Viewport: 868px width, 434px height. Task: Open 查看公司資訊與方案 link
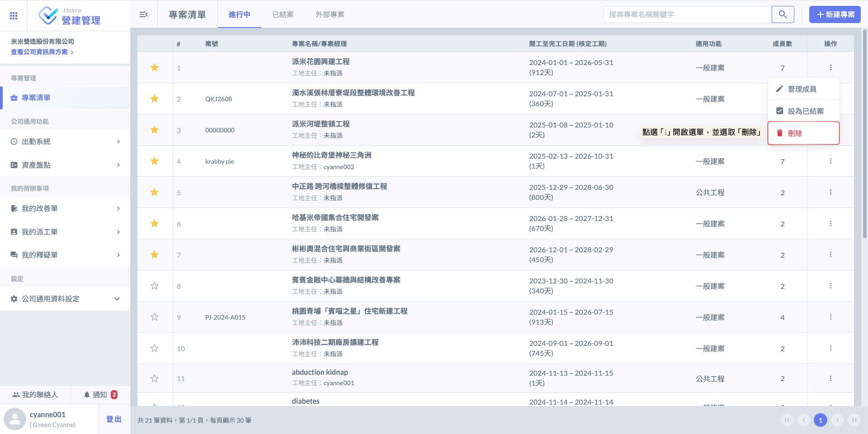[x=42, y=52]
